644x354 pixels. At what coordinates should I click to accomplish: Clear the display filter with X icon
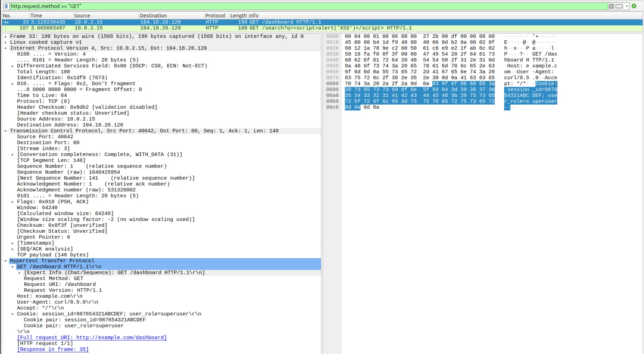pyautogui.click(x=611, y=6)
